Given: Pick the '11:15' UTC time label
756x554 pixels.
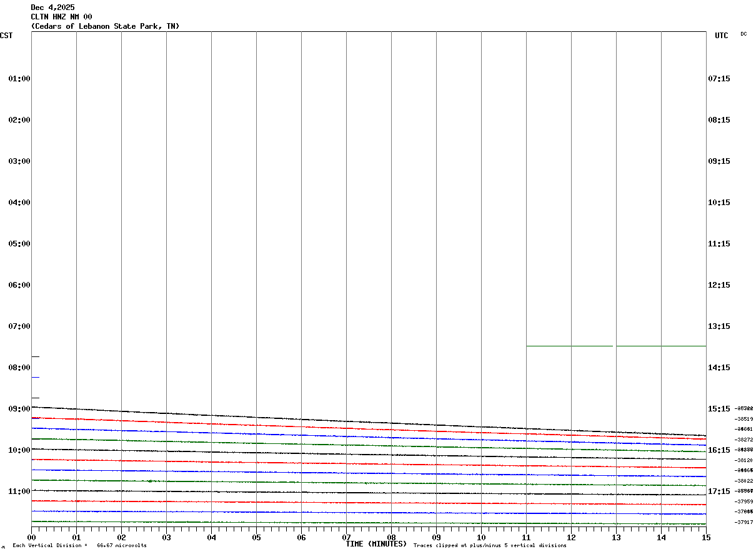Looking at the screenshot, I should click(x=719, y=244).
